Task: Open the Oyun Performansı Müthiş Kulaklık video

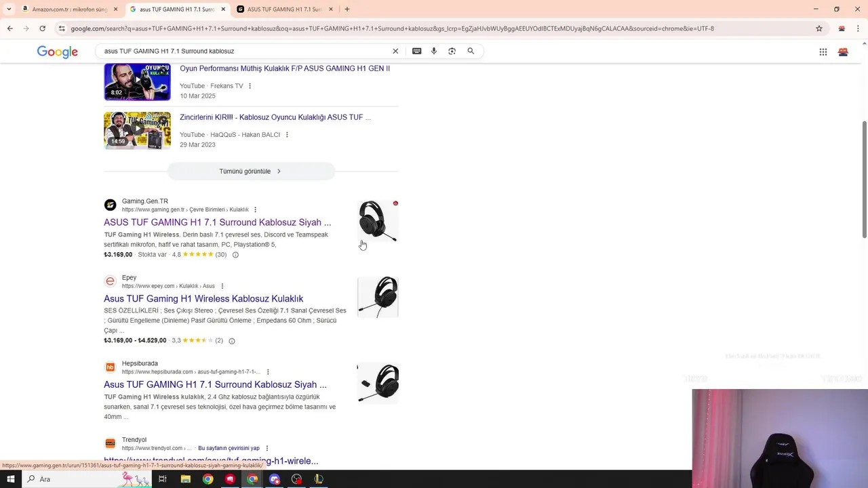Action: 285,68
